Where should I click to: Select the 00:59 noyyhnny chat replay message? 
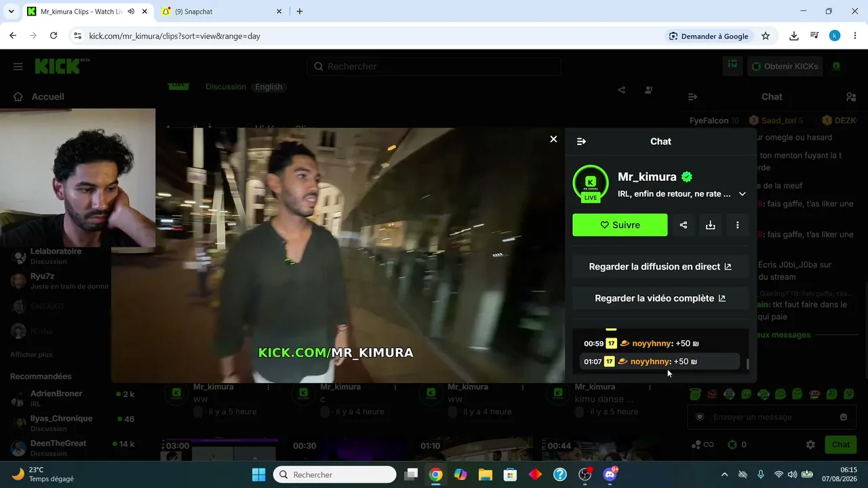coord(659,344)
